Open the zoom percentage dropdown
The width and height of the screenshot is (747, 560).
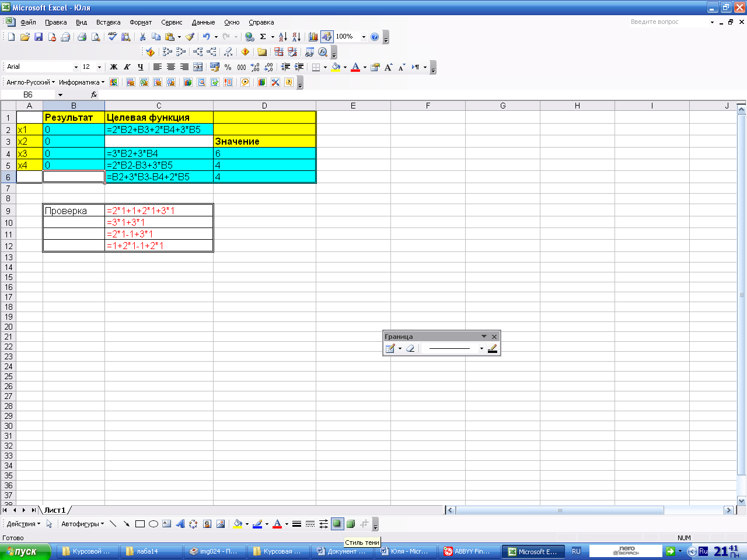coord(364,37)
